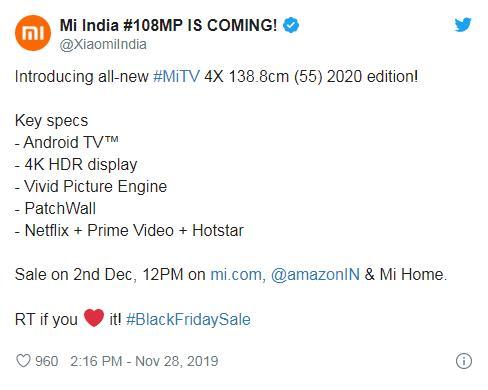
Task: Click the Android TV spec line
Action: (67, 142)
